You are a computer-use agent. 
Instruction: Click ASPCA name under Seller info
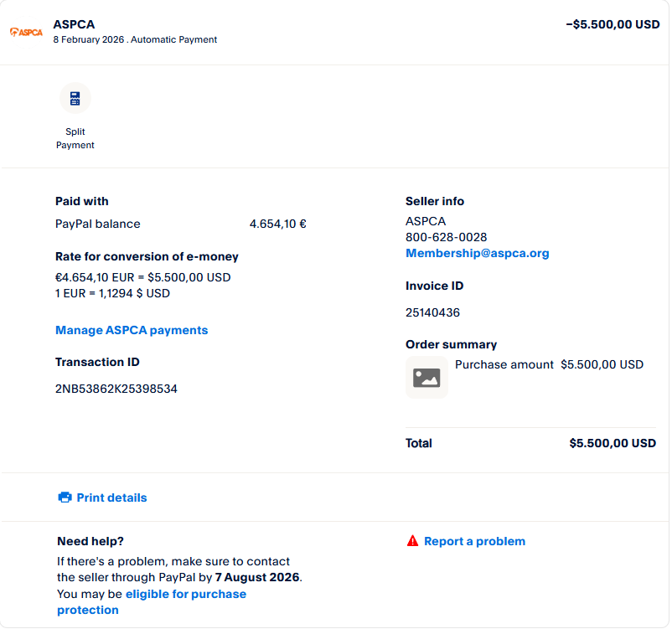pyautogui.click(x=426, y=221)
